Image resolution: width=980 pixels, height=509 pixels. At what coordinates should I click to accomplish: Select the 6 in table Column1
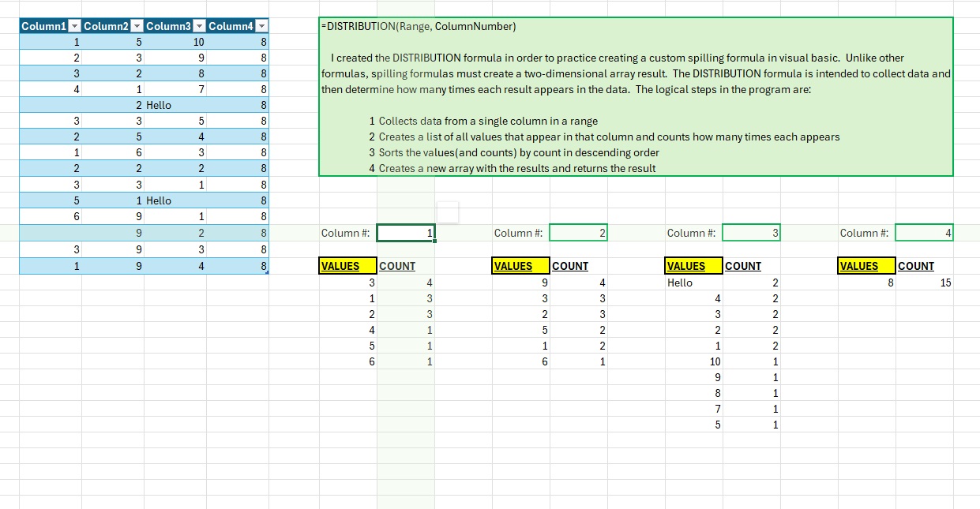pyautogui.click(x=76, y=216)
